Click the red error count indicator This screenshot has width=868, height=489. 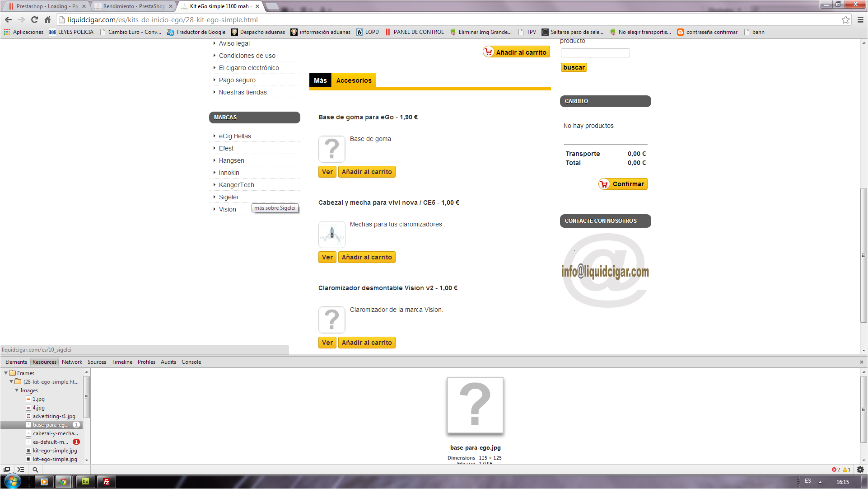[x=835, y=470]
